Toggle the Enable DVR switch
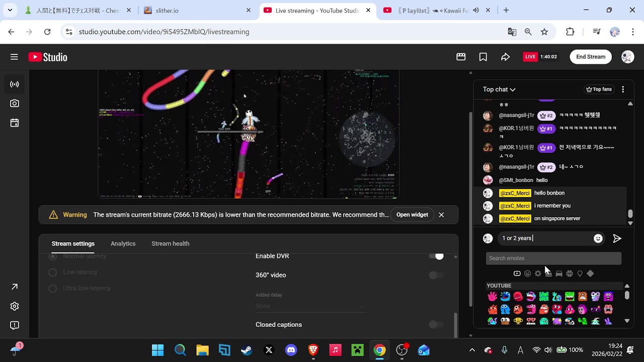 tap(436, 256)
